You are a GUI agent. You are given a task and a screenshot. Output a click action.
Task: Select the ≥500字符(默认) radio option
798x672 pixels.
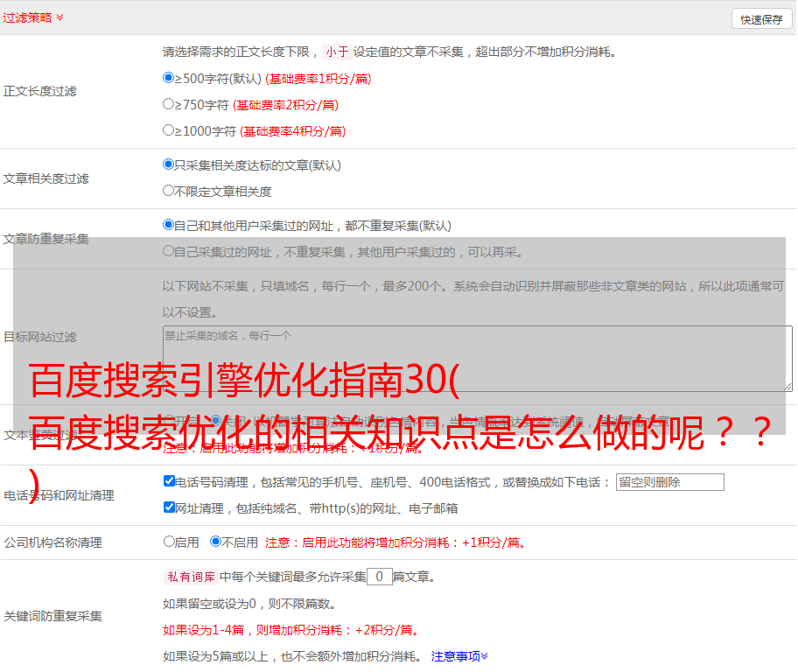[x=169, y=78]
